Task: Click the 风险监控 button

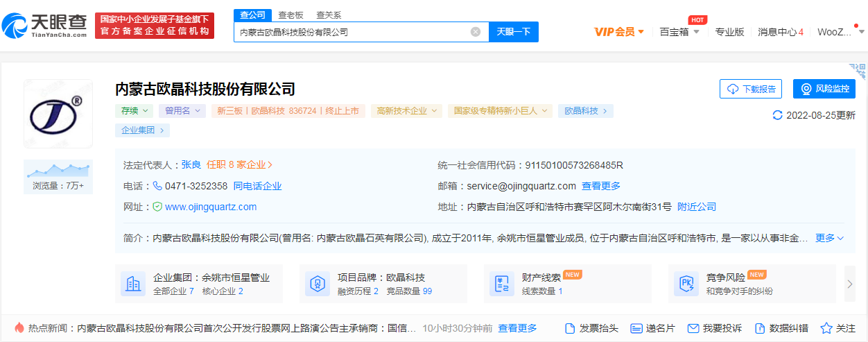Action: click(x=824, y=89)
